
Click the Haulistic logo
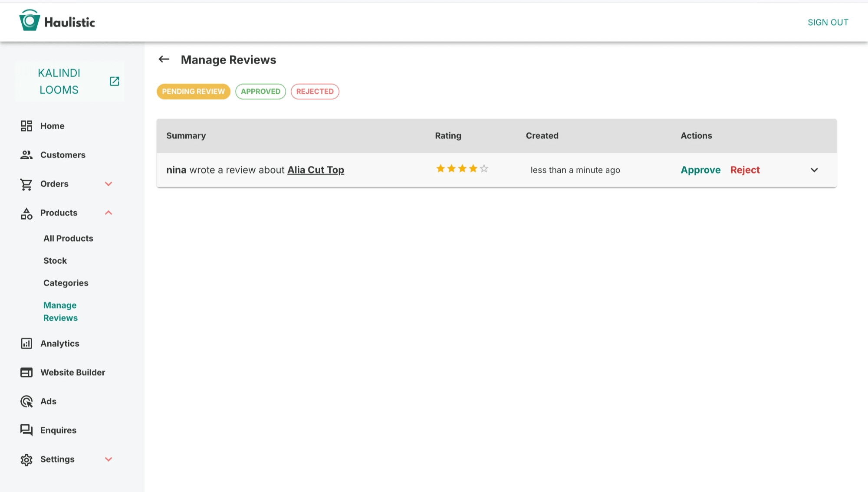pyautogui.click(x=57, y=21)
